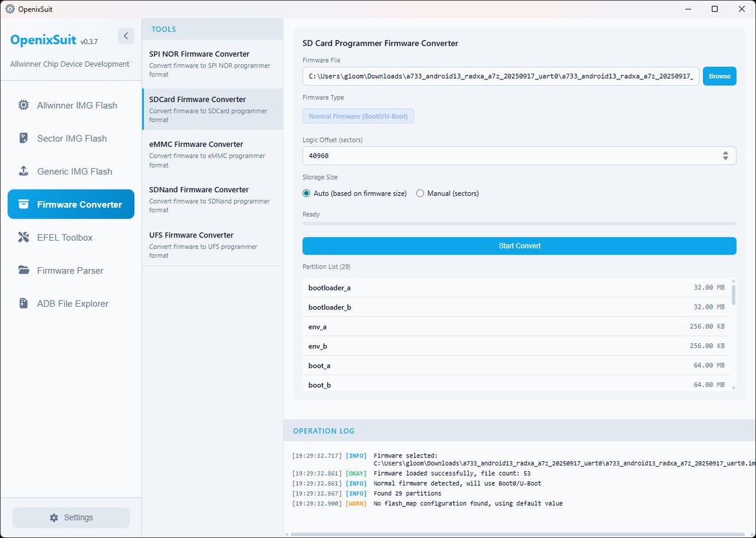Click the env_a partition row
This screenshot has height=538, width=756.
(516, 326)
